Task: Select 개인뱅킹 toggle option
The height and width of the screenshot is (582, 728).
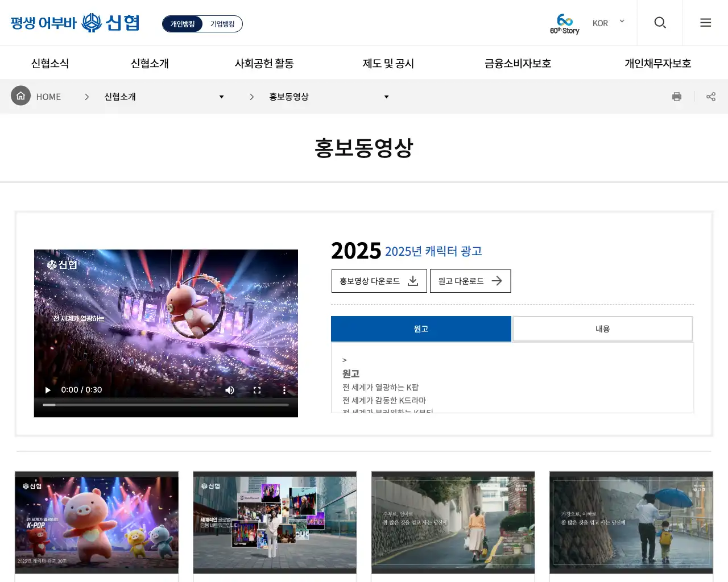Action: [x=183, y=24]
